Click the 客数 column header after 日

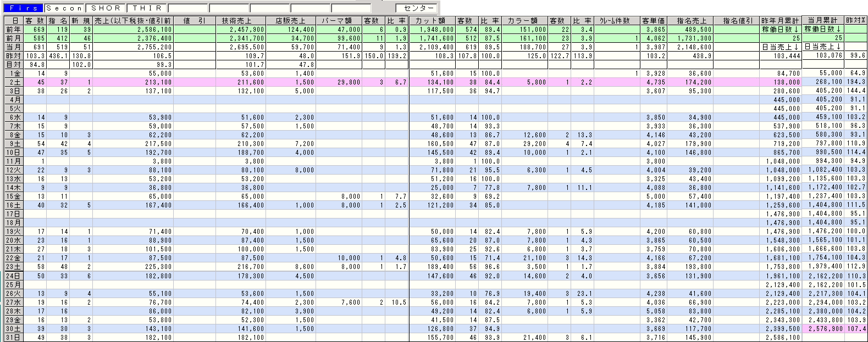click(34, 21)
